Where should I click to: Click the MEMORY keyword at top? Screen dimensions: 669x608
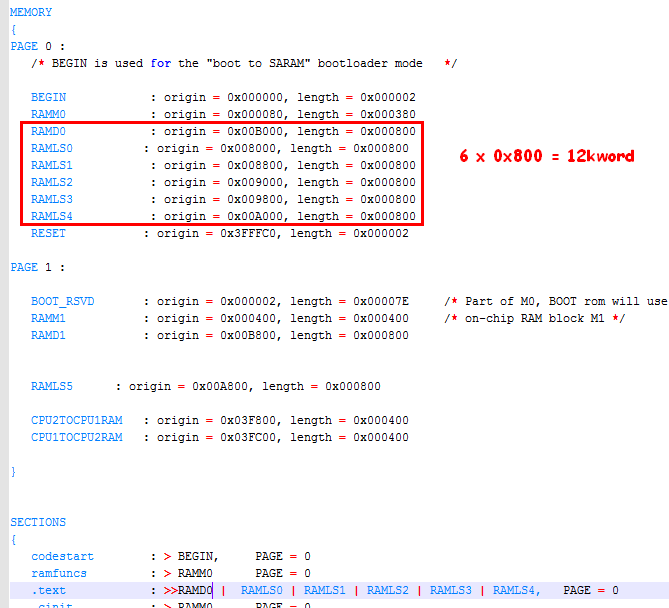click(x=31, y=12)
